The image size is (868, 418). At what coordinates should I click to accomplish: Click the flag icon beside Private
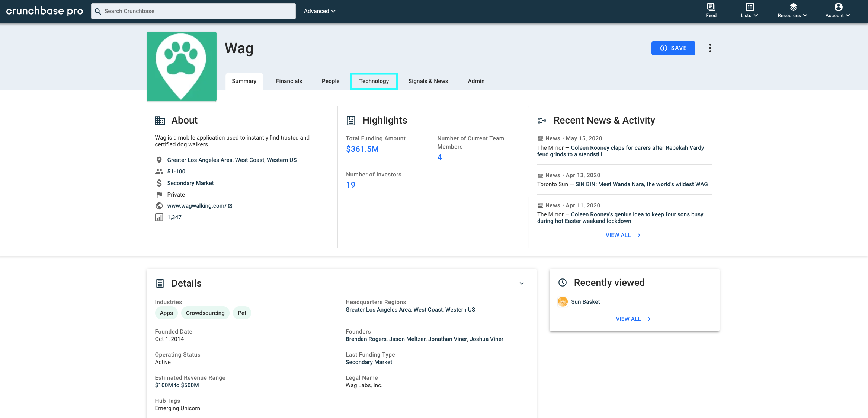coord(159,195)
